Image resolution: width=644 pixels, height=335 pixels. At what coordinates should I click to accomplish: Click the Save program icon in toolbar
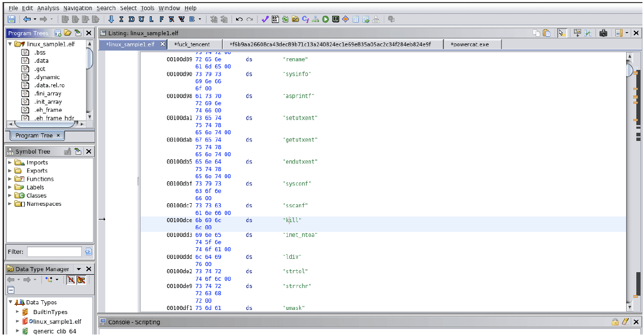pos(11,19)
